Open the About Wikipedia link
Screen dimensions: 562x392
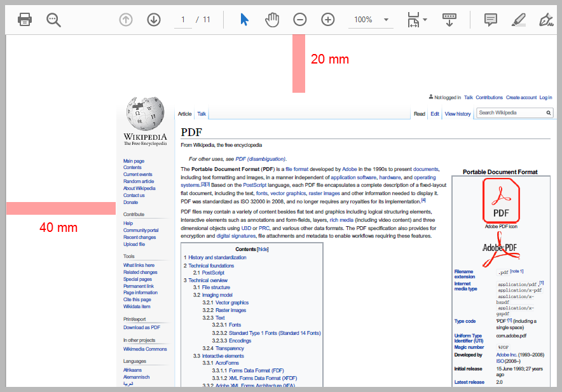click(139, 189)
